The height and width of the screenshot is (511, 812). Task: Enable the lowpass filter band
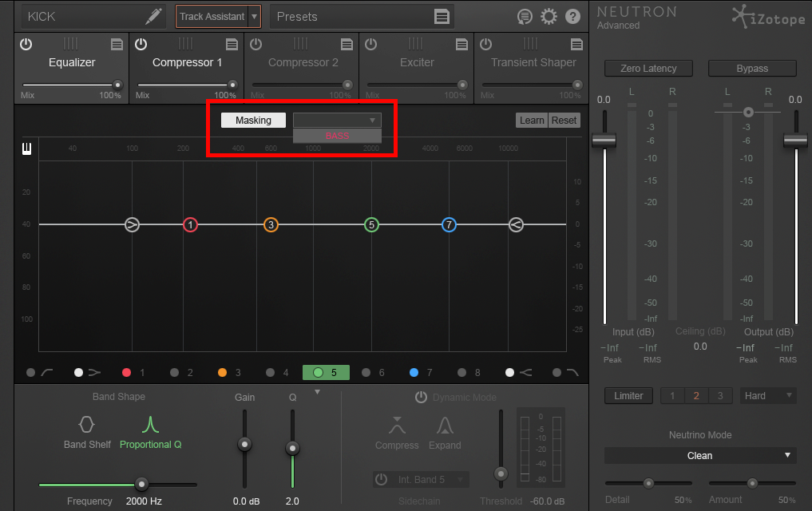(x=565, y=372)
